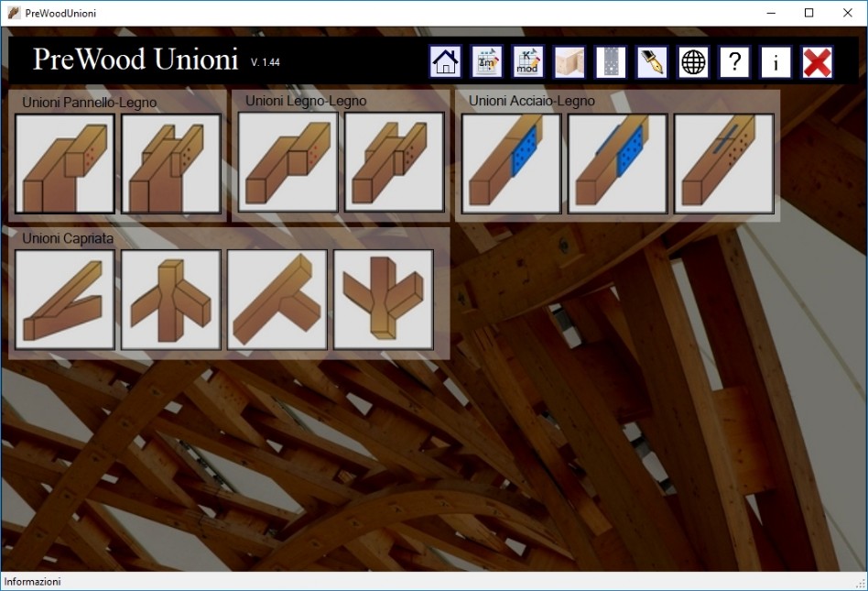Open the timber material (wood block) icon

tap(570, 61)
